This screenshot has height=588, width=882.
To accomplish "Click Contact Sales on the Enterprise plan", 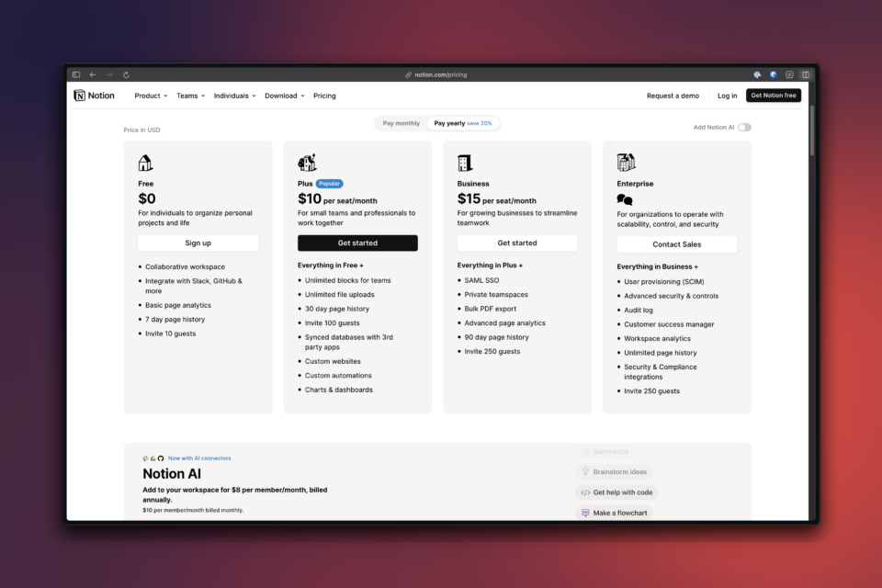I will coord(677,244).
